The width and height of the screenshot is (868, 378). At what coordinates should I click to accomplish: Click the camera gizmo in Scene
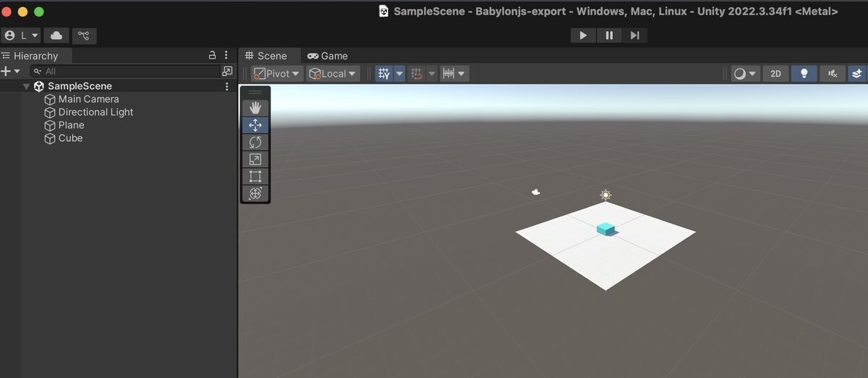pyautogui.click(x=535, y=192)
